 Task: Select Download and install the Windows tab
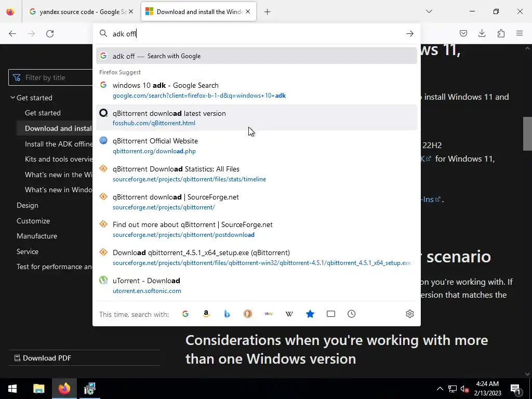(x=198, y=11)
